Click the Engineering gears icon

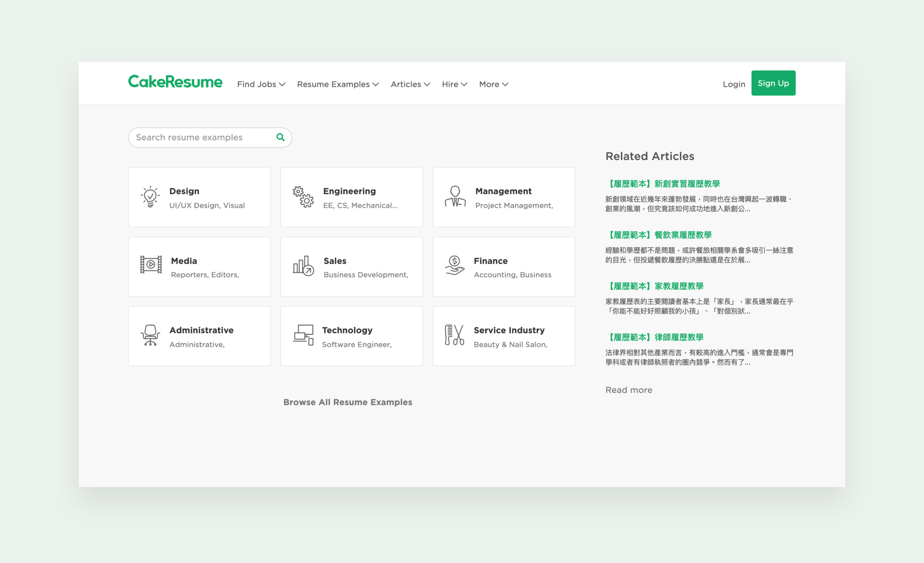click(x=303, y=197)
